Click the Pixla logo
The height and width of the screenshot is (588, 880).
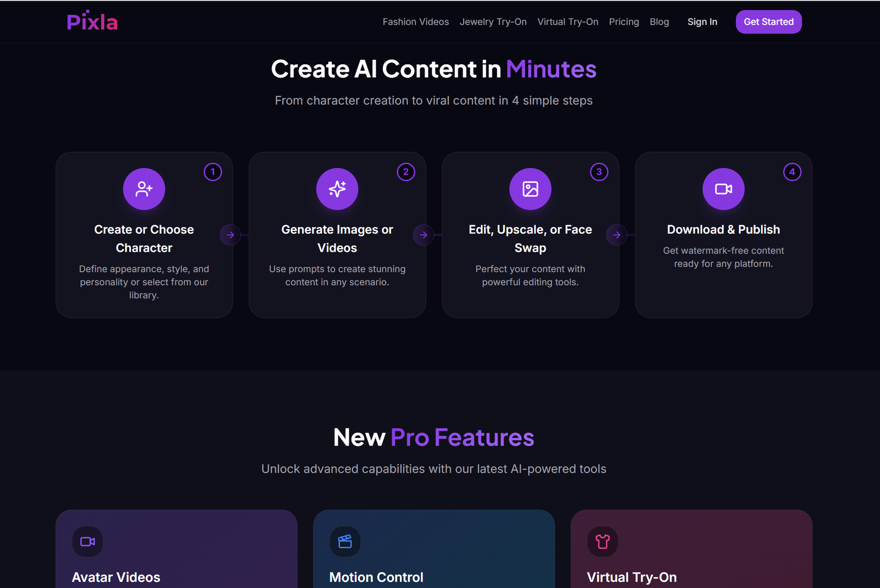coord(92,21)
